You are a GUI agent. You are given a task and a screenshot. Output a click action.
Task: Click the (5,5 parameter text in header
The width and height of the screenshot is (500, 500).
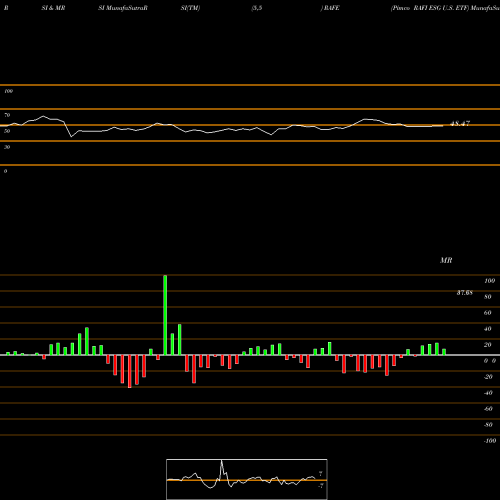[x=257, y=8]
